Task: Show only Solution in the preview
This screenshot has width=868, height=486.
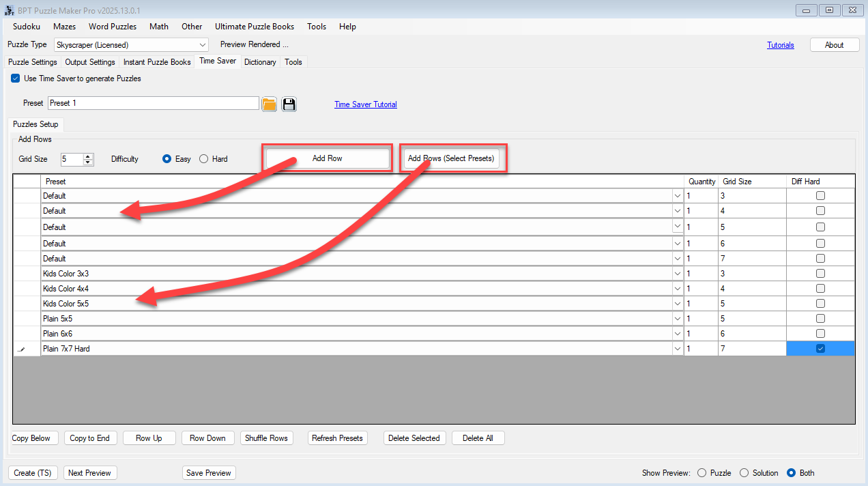Action: pos(744,473)
